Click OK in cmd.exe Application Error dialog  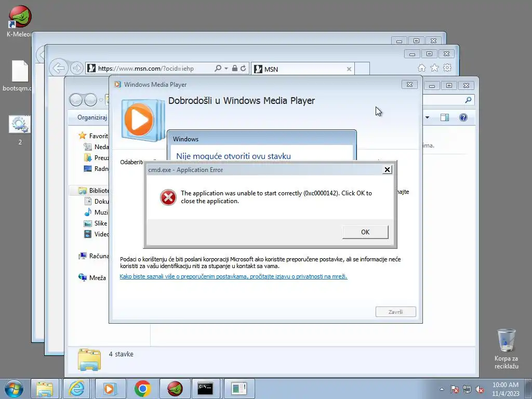[x=365, y=232]
